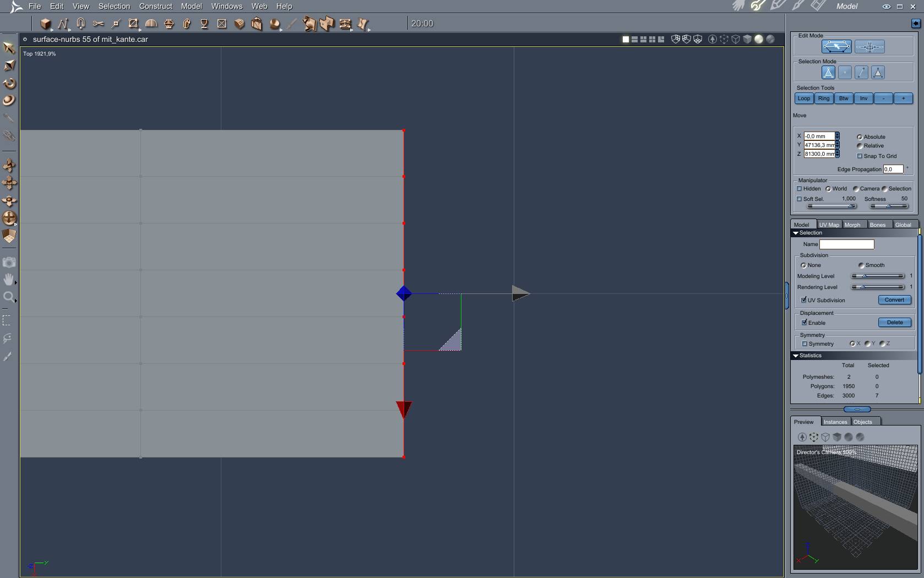Viewport: 924px width, 578px height.
Task: Enable wireframe cube display mode
Action: [736, 39]
